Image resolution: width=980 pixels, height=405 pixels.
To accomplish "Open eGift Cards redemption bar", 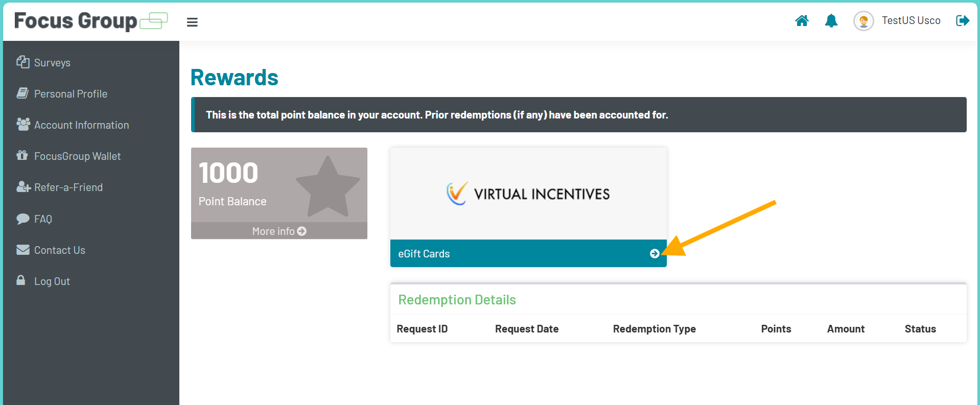I will [x=528, y=253].
